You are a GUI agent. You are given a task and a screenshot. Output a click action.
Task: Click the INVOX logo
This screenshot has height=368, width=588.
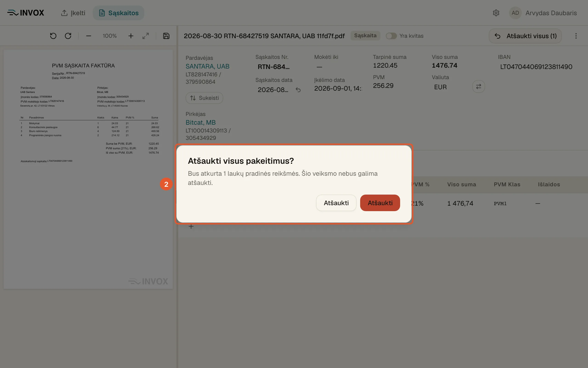[x=26, y=13]
